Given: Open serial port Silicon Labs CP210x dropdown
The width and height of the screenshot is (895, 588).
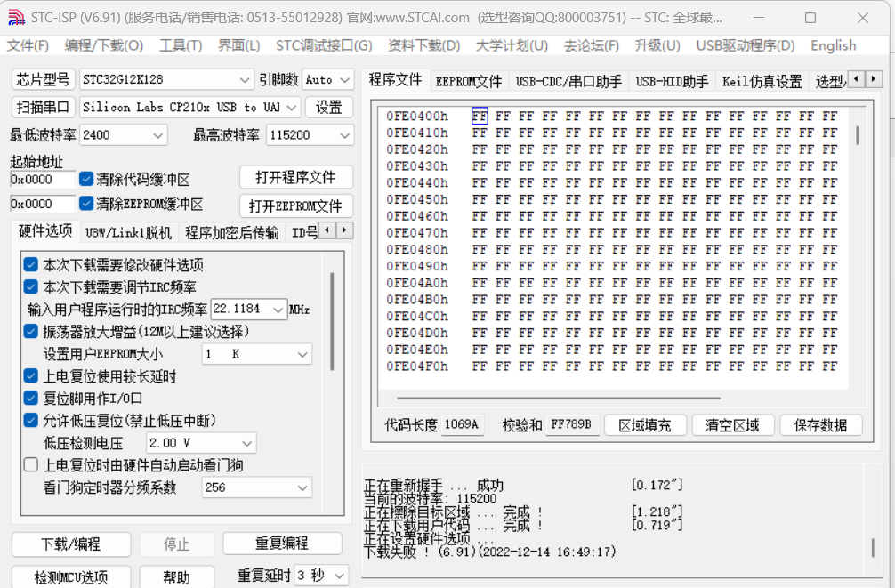Looking at the screenshot, I should click(x=189, y=107).
